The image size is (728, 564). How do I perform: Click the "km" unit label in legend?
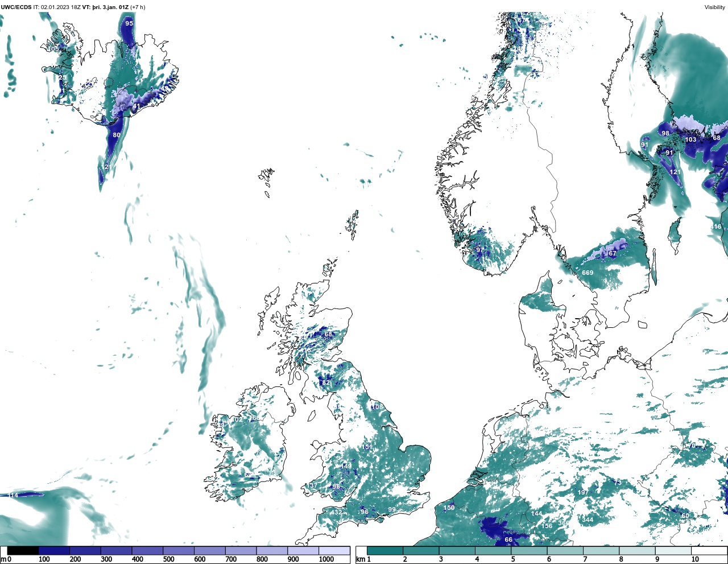360,559
